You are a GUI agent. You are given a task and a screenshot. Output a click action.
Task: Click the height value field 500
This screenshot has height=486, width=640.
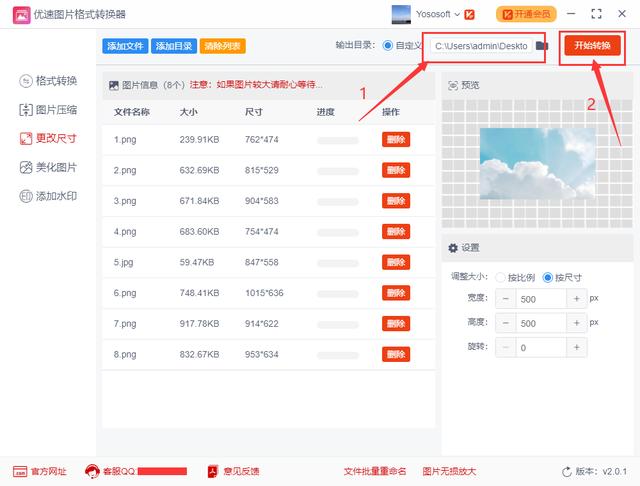(x=541, y=323)
